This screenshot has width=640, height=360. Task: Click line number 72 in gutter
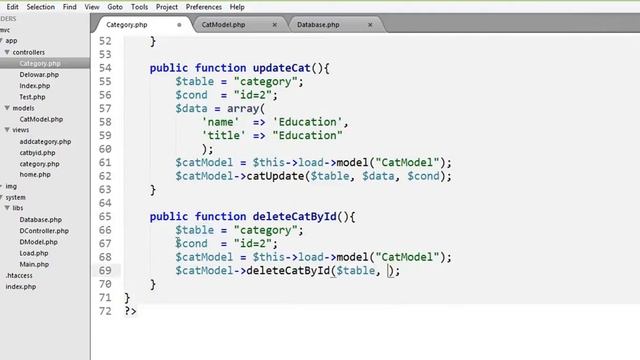click(105, 311)
